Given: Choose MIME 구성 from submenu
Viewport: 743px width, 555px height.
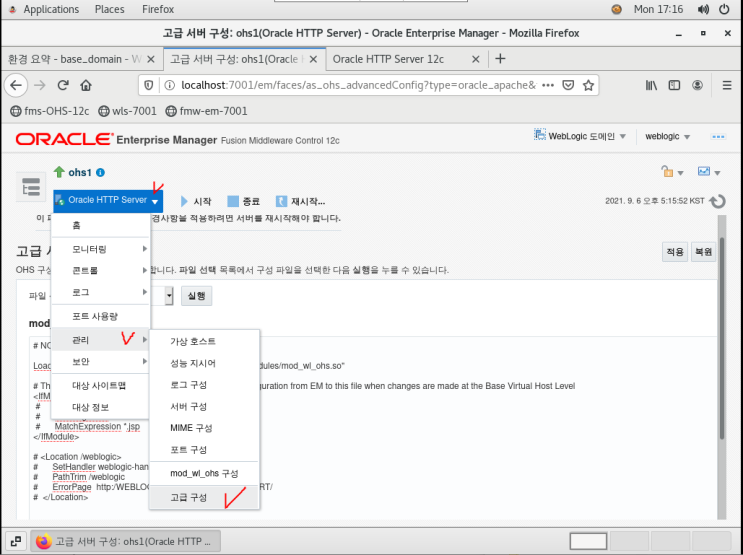Looking at the screenshot, I should [x=204, y=428].
